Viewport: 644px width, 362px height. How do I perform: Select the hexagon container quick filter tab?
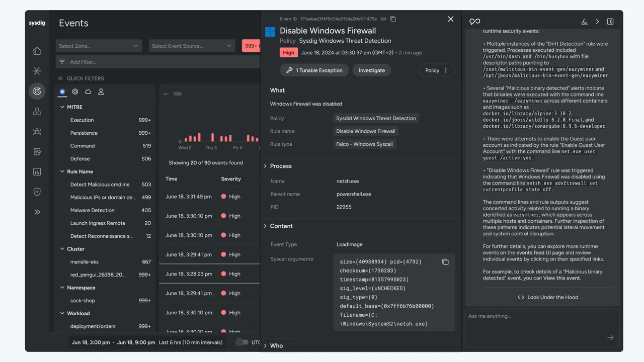(x=75, y=92)
